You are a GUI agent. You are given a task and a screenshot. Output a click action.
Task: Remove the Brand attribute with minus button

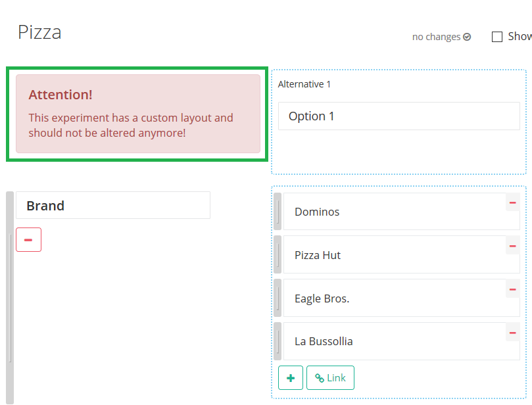(x=28, y=240)
